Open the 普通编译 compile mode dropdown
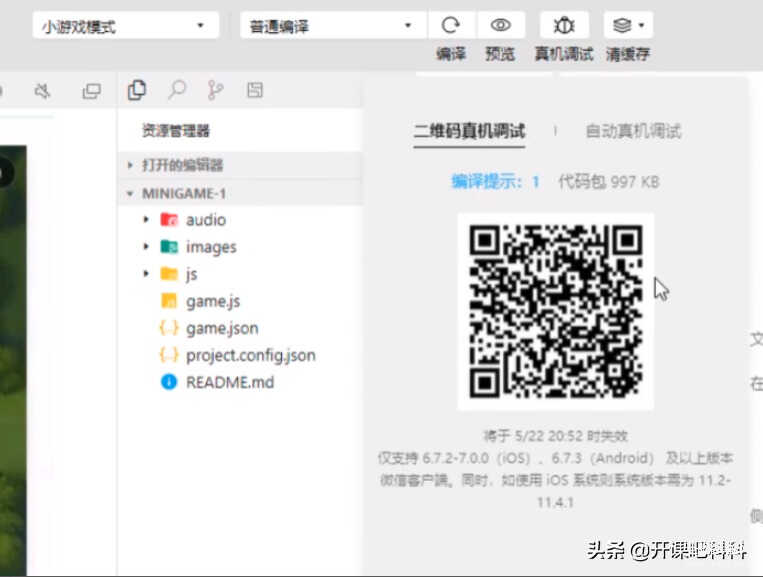 (333, 25)
